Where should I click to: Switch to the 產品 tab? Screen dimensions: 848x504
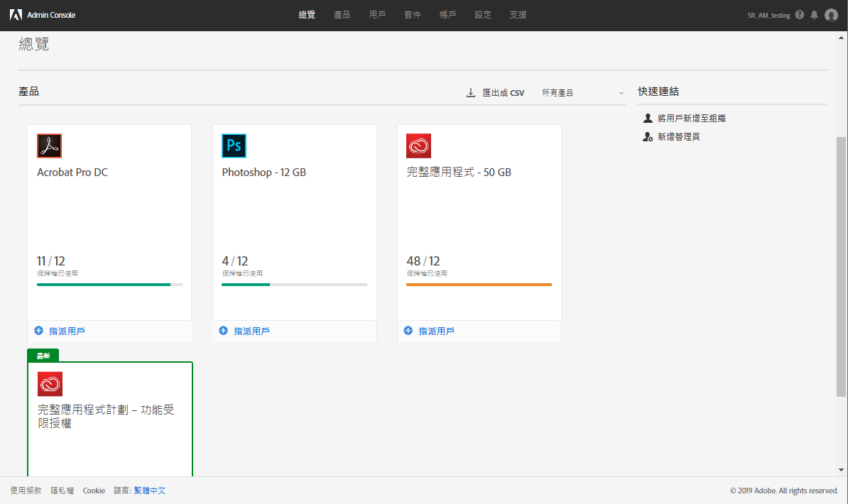[x=342, y=14]
